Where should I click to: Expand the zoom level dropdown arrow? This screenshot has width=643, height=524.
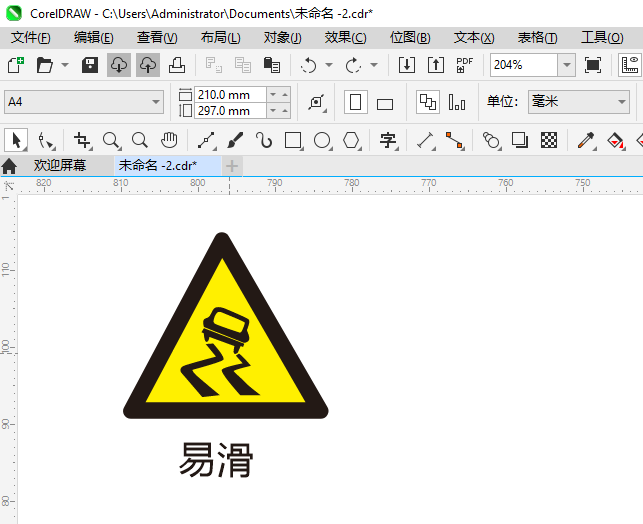(567, 65)
